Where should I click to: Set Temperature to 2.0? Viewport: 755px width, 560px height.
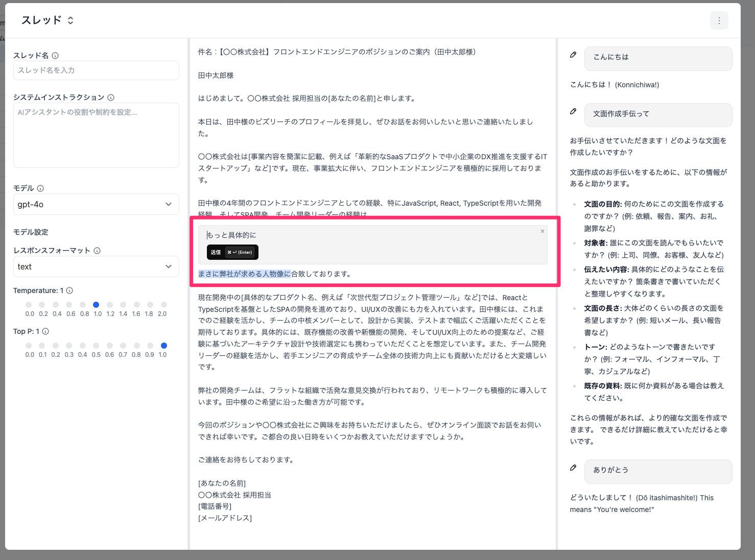(164, 305)
